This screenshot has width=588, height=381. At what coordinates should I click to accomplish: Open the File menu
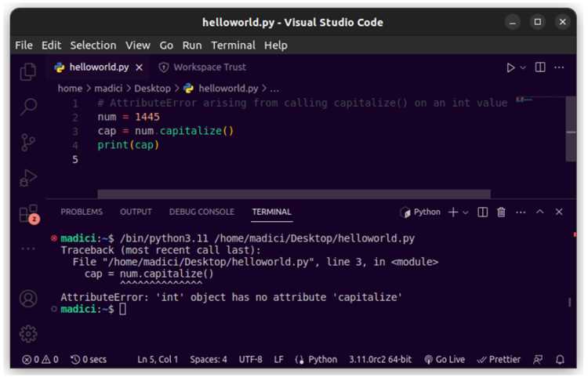(x=24, y=45)
